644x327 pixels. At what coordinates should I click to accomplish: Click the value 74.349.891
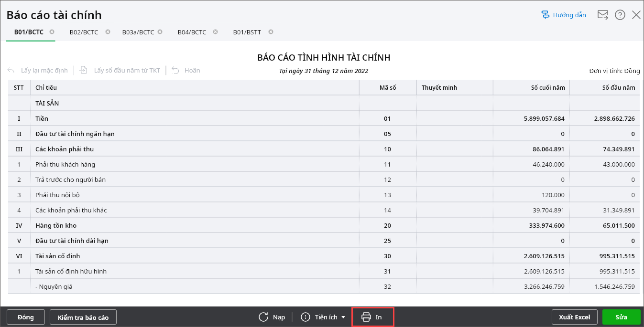[x=618, y=149]
